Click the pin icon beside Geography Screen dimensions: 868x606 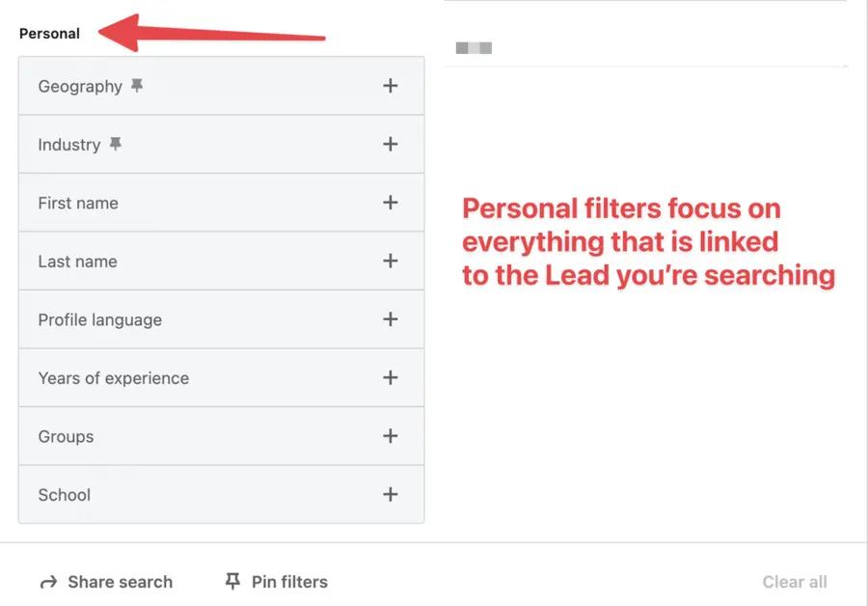pos(137,86)
